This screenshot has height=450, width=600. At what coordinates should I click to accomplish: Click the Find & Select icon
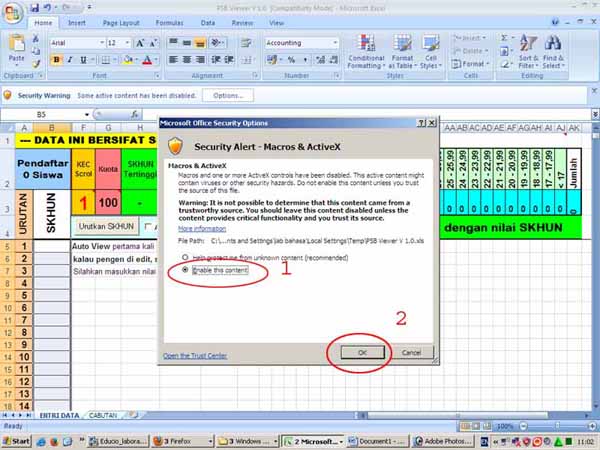[x=554, y=52]
